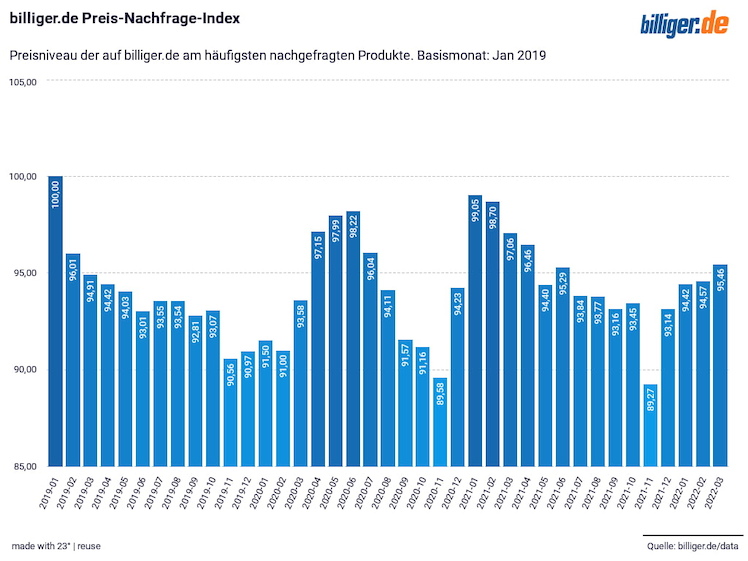
Task: Select the 2022-03 bar labeled 95,46
Action: point(721,365)
